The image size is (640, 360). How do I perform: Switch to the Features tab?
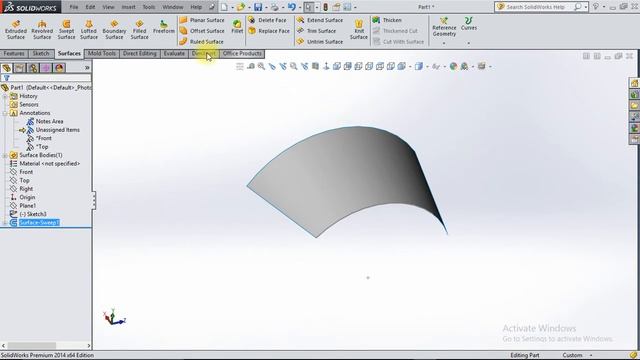(14, 53)
